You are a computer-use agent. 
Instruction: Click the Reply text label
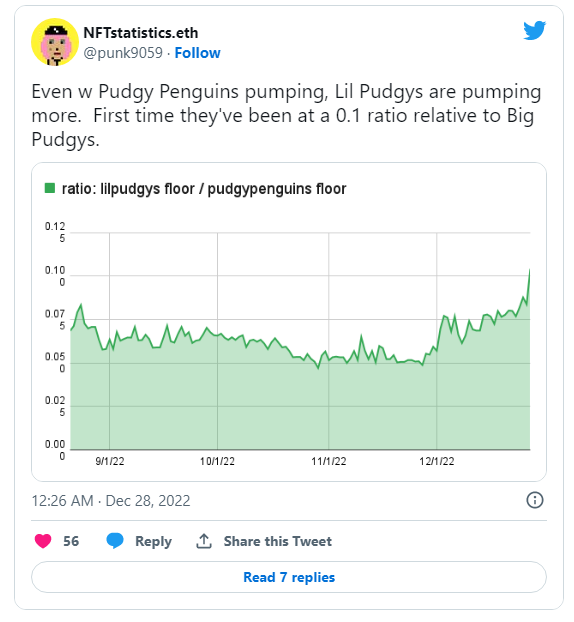154,541
